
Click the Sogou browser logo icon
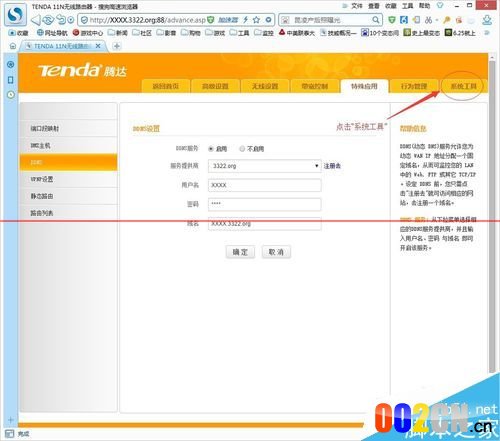(15, 14)
